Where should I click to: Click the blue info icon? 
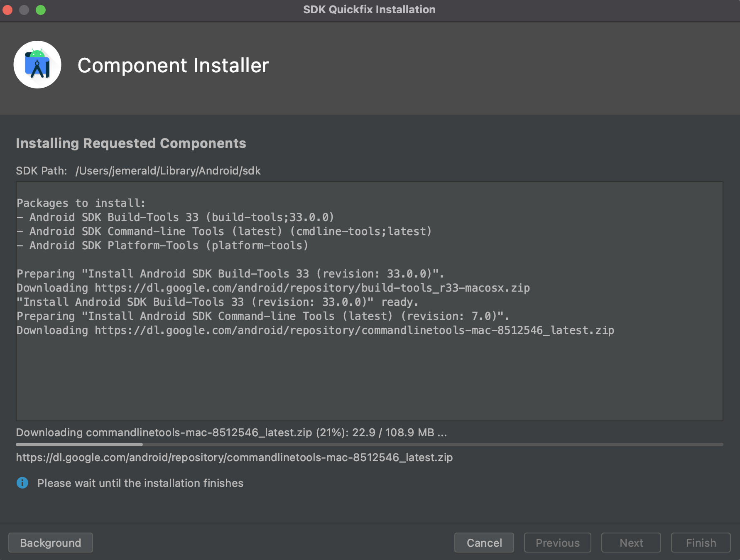point(22,483)
